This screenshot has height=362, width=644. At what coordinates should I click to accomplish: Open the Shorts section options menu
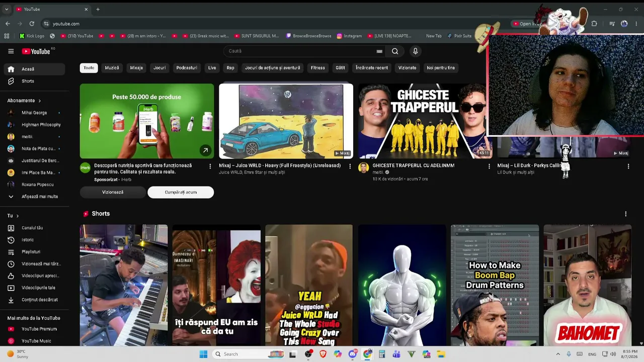(x=625, y=214)
